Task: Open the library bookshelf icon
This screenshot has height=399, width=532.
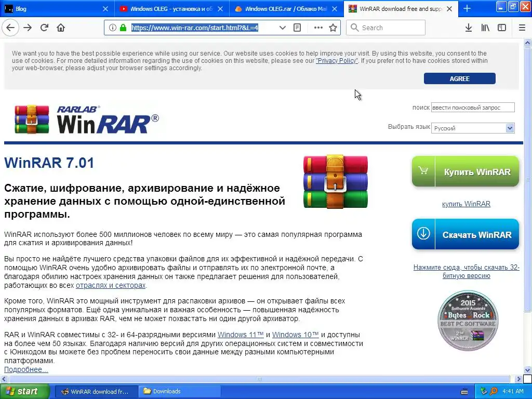Action: coord(485,28)
